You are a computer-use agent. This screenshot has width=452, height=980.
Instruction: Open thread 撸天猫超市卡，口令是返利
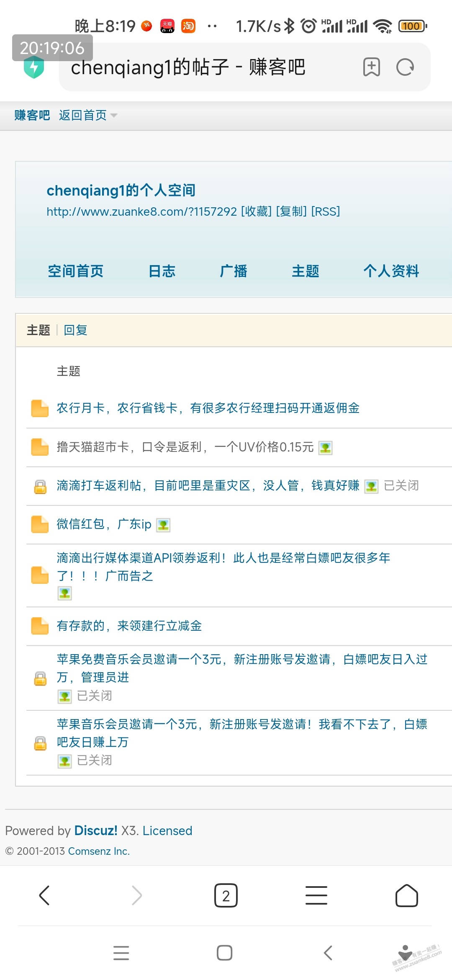(185, 447)
